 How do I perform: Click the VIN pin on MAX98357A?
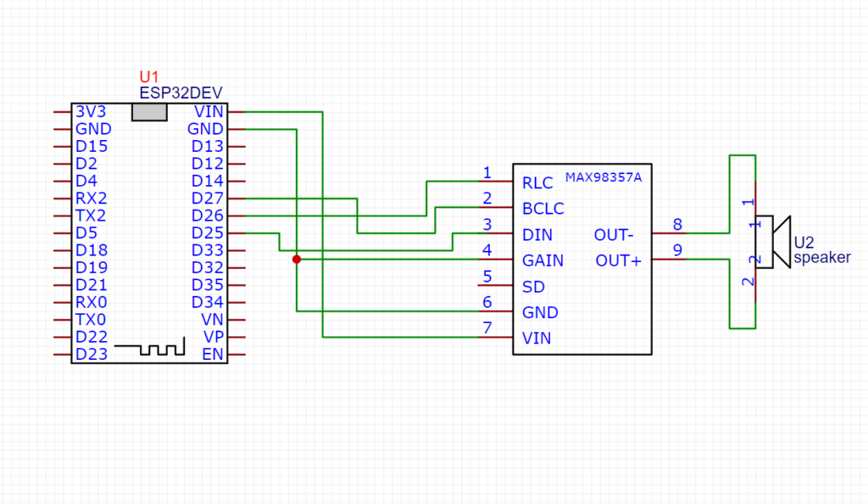coord(537,338)
